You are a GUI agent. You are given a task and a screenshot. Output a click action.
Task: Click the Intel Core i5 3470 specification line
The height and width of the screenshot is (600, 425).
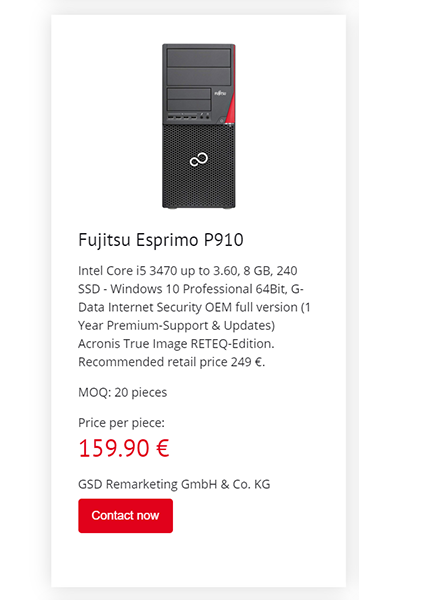187,271
